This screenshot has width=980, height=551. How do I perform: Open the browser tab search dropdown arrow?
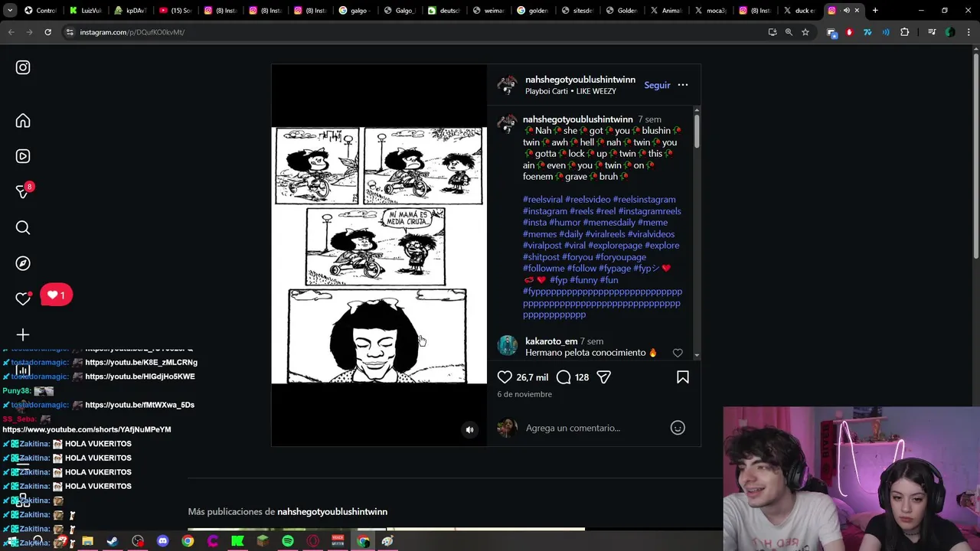(11, 11)
